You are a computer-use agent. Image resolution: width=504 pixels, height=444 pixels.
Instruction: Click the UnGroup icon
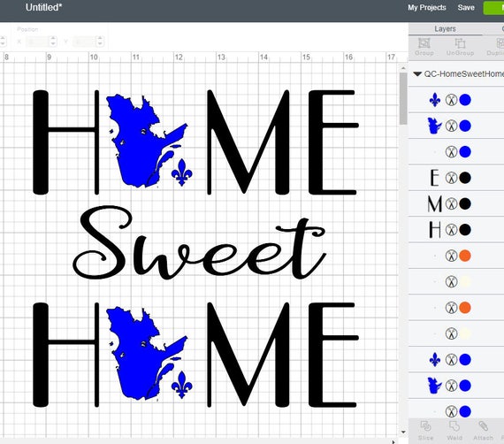click(460, 42)
